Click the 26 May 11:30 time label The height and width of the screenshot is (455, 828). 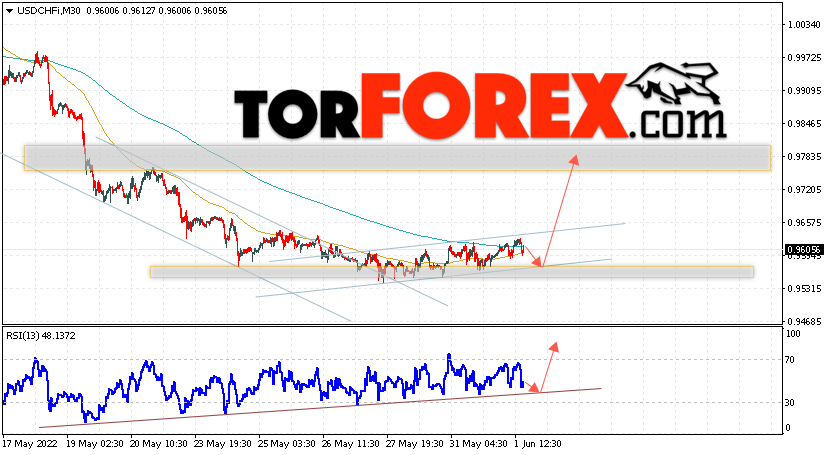click(x=351, y=444)
